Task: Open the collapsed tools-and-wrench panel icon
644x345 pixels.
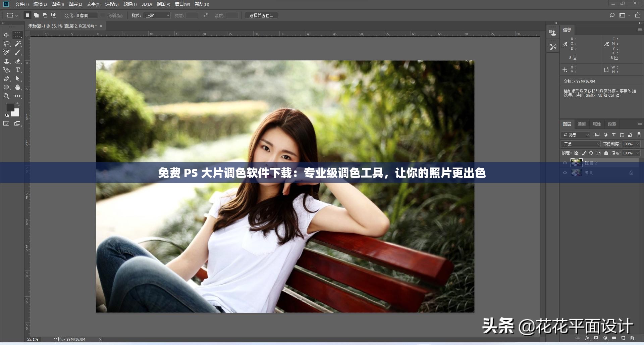Action: 553,47
